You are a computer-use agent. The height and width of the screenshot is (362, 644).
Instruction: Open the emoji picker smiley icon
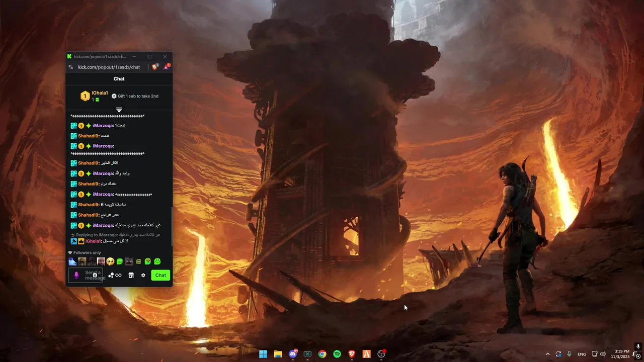tap(95, 275)
